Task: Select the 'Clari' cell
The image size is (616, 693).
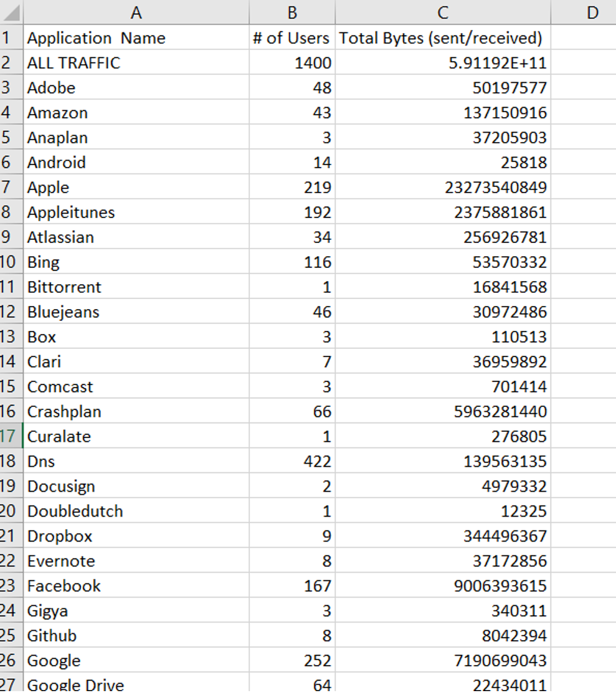Action: pos(136,361)
